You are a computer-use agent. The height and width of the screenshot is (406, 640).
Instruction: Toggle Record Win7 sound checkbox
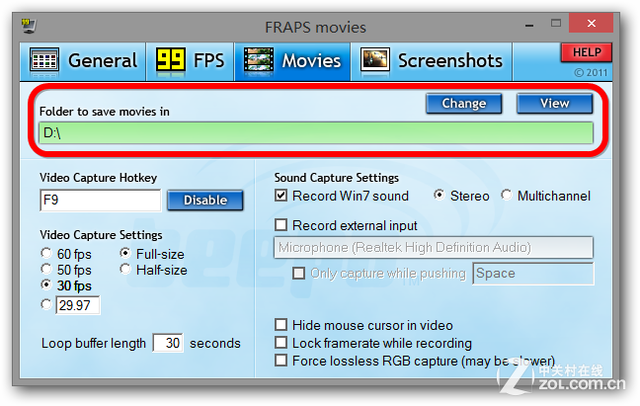[x=281, y=195]
